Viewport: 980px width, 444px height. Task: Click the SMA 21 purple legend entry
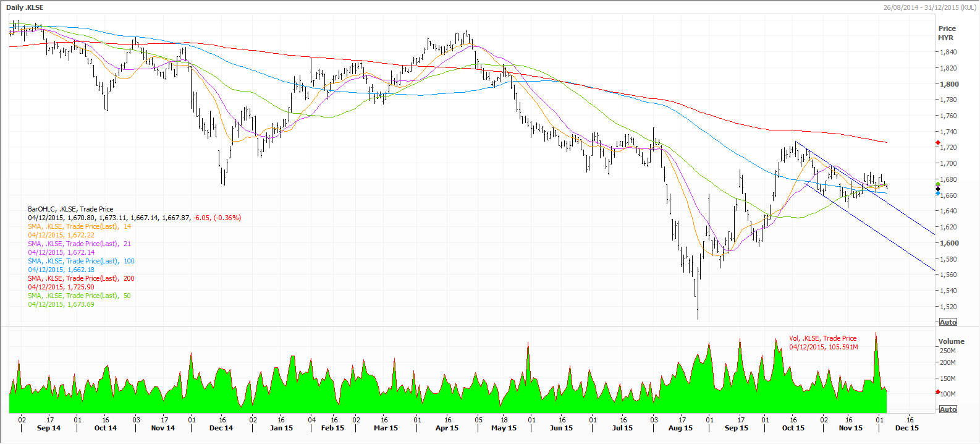pos(79,244)
